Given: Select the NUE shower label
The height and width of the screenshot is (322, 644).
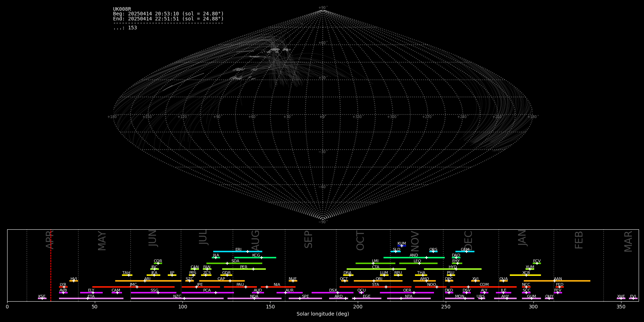Looking at the screenshot, I should 293,279.
